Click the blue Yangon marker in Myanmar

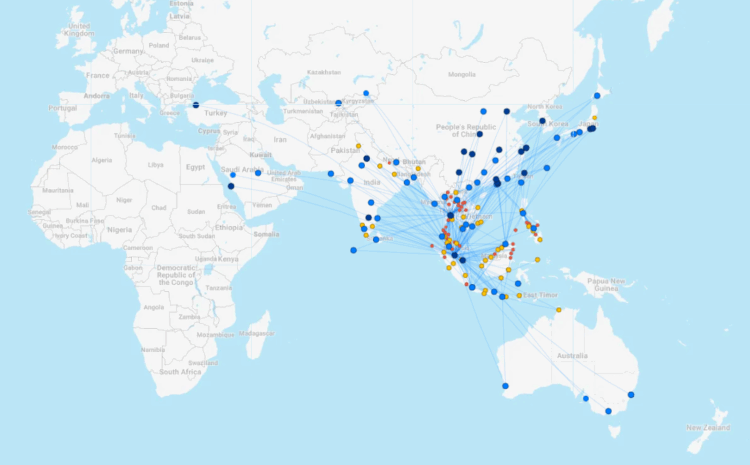click(x=434, y=203)
